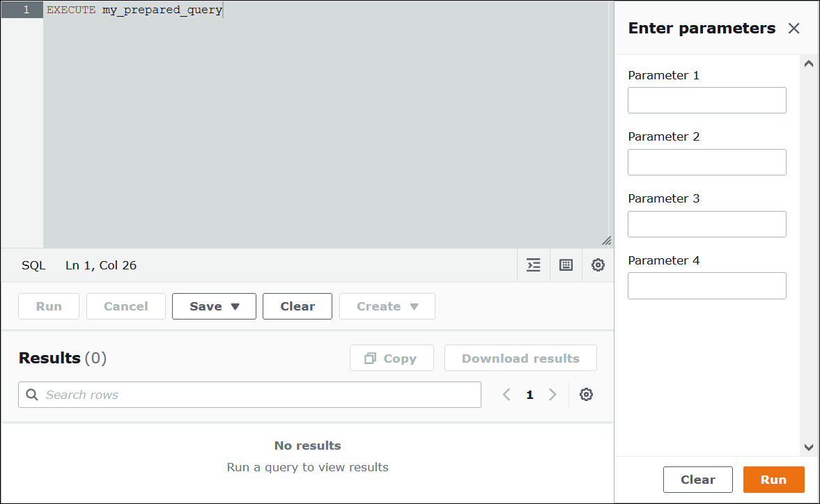Open the Save dropdown
820x504 pixels.
pos(214,306)
